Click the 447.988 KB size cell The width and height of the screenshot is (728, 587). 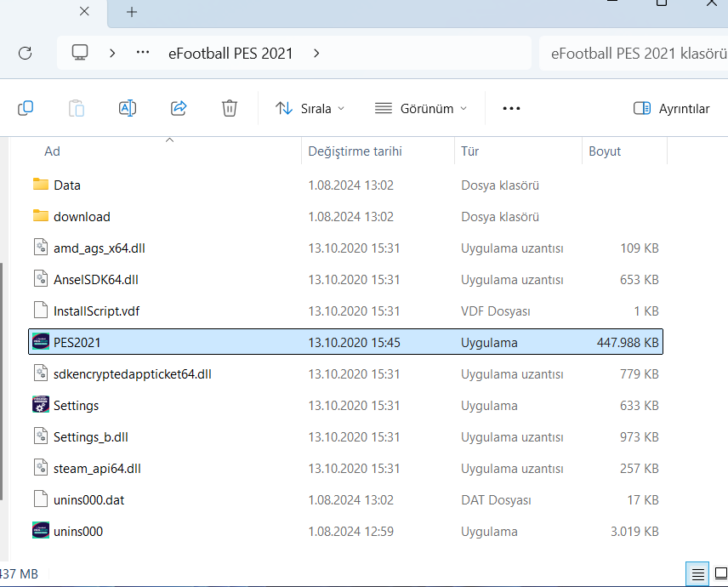(x=628, y=343)
